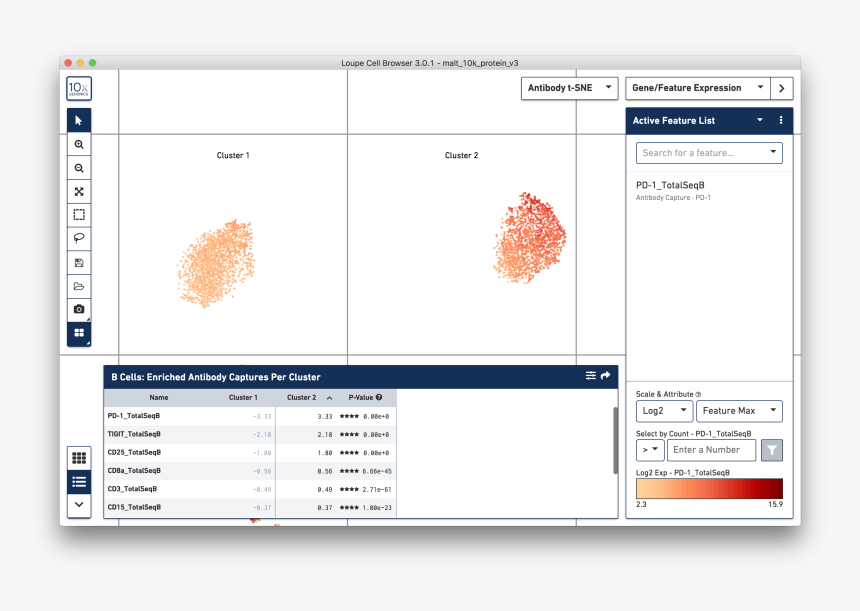
Task: Select the CD25_TotalSeqB table row
Action: [250, 452]
